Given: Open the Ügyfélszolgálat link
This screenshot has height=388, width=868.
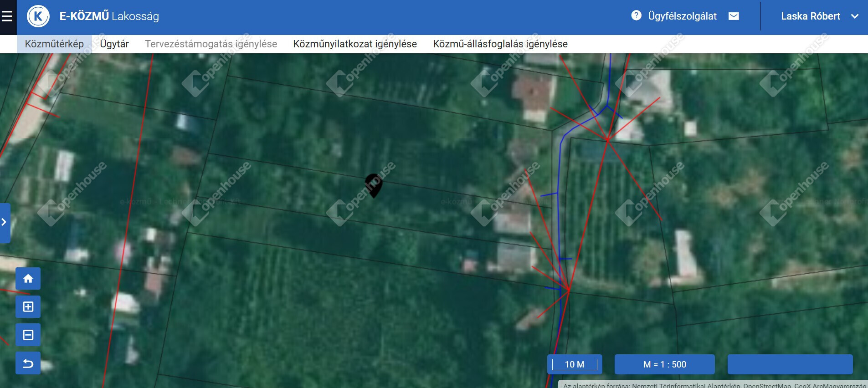Looking at the screenshot, I should click(x=682, y=16).
